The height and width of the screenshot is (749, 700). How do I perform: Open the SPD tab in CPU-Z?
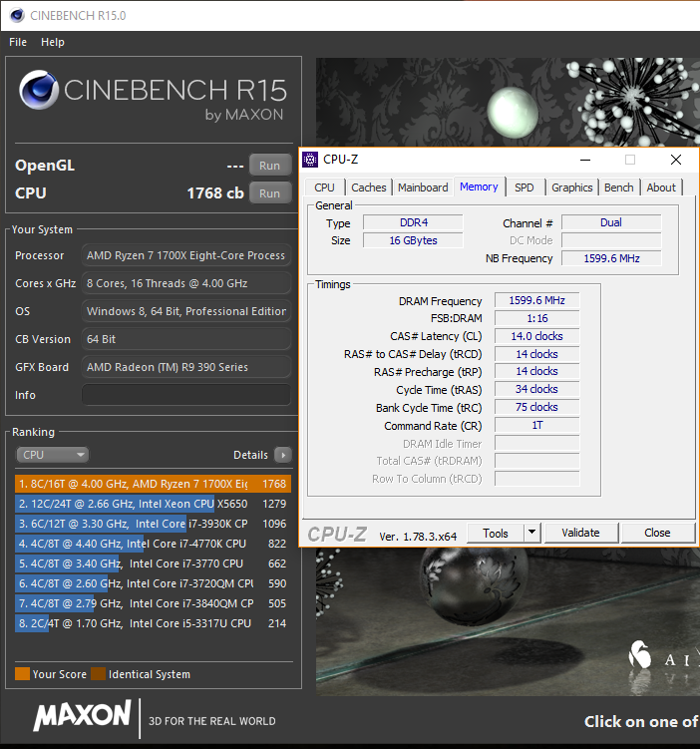pyautogui.click(x=525, y=187)
